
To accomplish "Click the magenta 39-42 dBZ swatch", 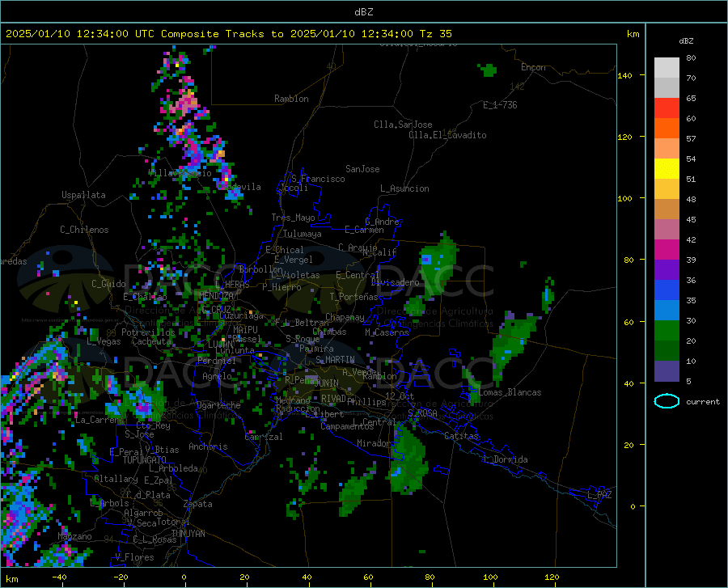I will click(x=667, y=250).
